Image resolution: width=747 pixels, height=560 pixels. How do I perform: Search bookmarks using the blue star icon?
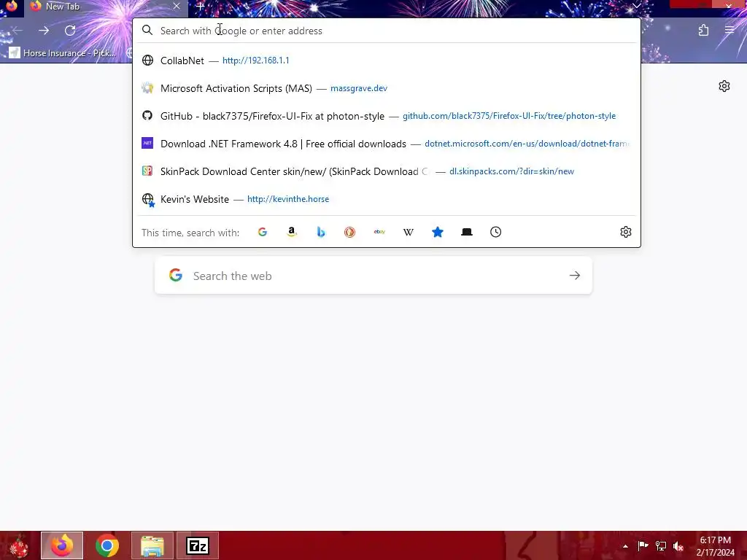(x=438, y=232)
